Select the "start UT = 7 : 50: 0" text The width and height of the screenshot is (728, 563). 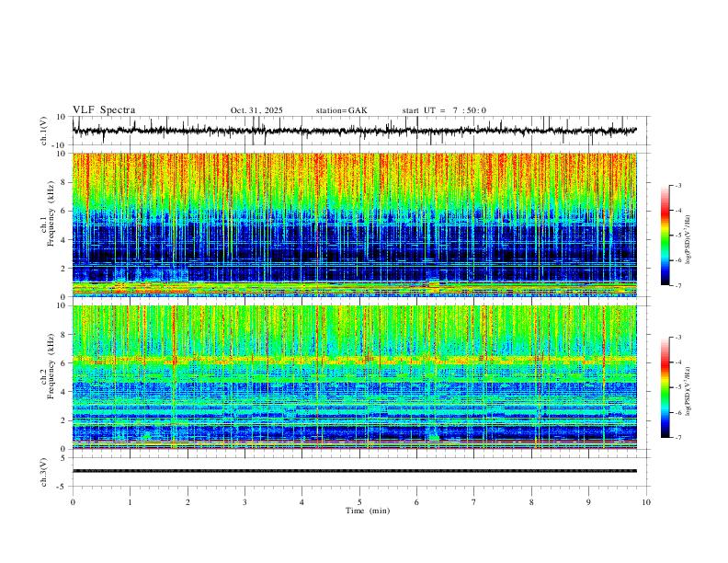tap(444, 110)
